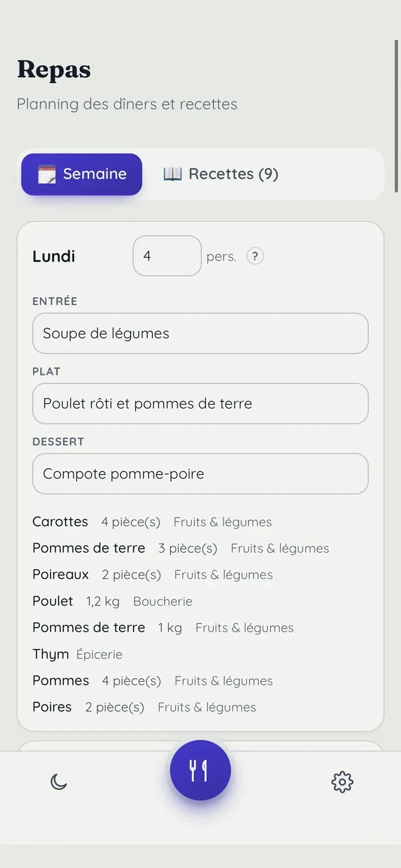401x868 pixels.
Task: Click the Soupe de légumes entrée field
Action: pos(200,333)
